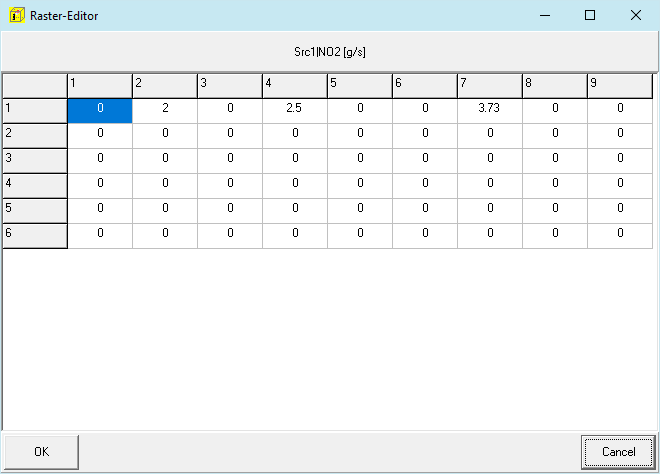Select cell in row 6 column 9
Image resolution: width=660 pixels, height=474 pixels.
pos(620,236)
